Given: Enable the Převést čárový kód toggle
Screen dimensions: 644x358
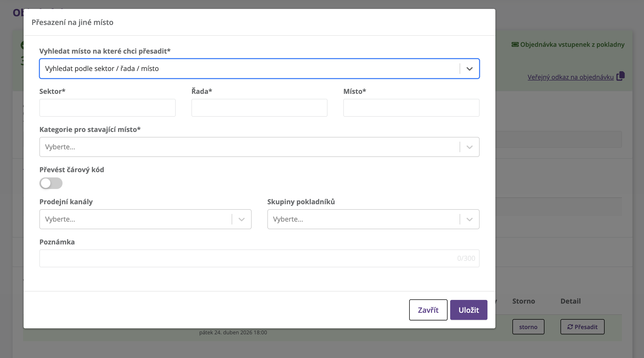Looking at the screenshot, I should coord(51,183).
